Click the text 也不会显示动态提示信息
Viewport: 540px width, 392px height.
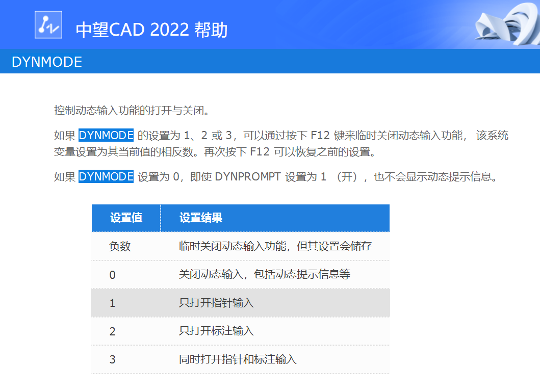pos(435,176)
